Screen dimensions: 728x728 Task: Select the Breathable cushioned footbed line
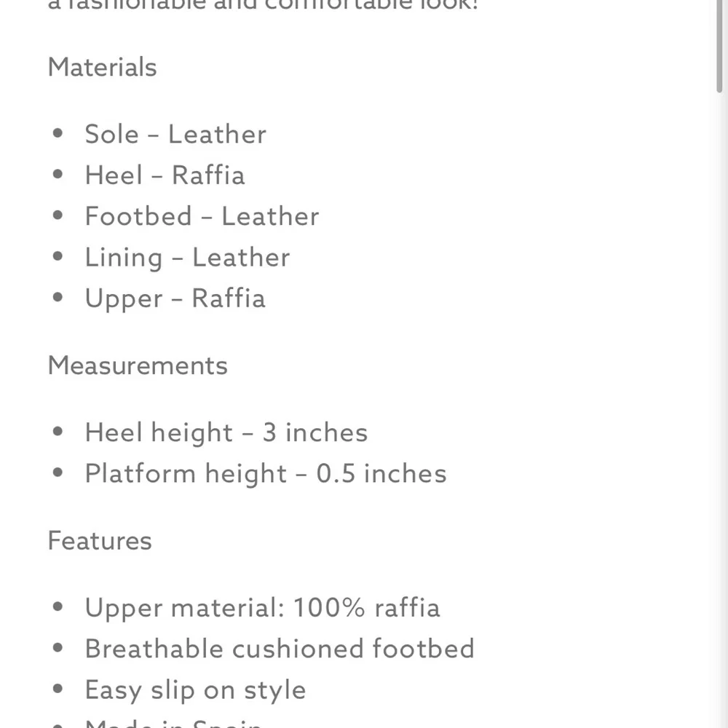pyautogui.click(x=279, y=649)
